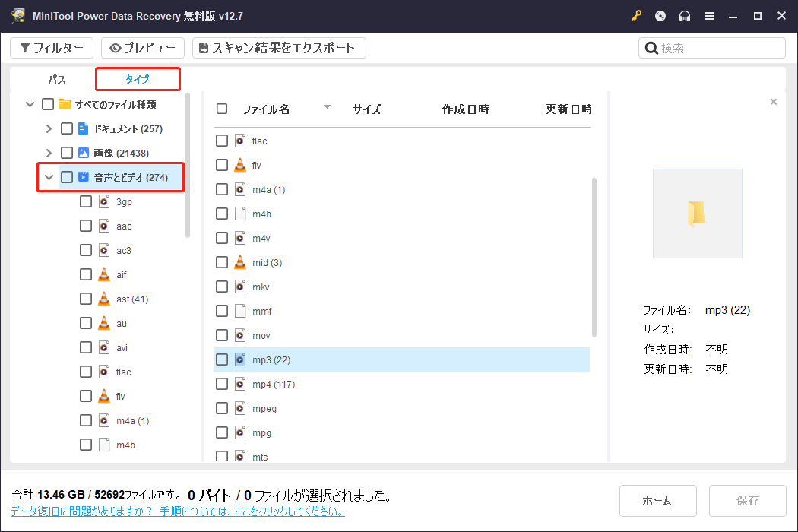
Task: Click the headphones support icon
Action: pos(684,15)
